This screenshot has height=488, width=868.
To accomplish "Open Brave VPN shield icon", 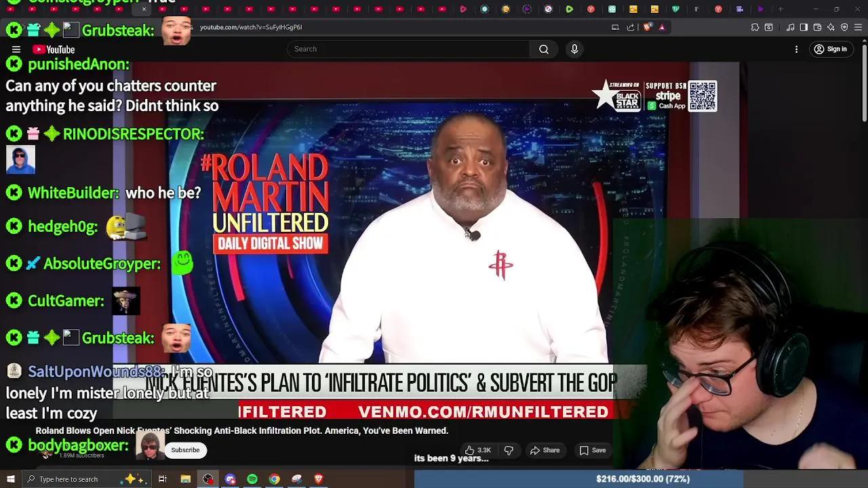I will (844, 27).
